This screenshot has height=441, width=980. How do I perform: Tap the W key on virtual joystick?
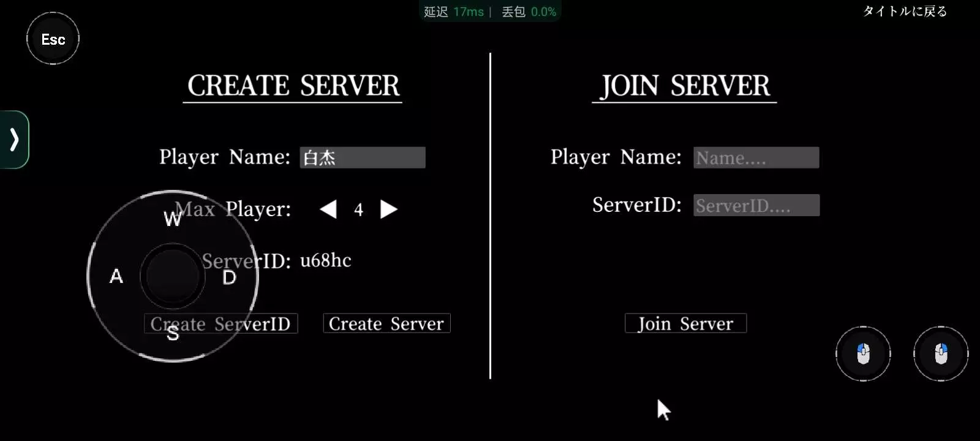pyautogui.click(x=173, y=219)
